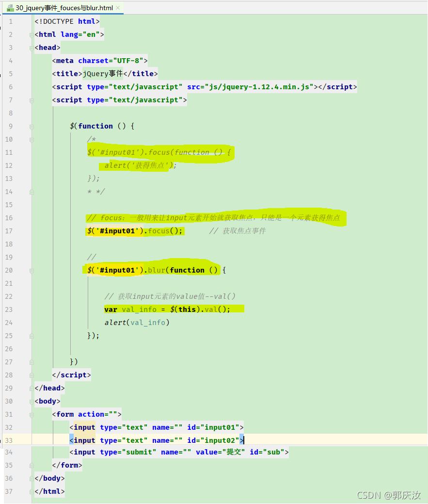Click the id="sub" attribute on line 34
This screenshot has width=428, height=504.
[x=267, y=452]
